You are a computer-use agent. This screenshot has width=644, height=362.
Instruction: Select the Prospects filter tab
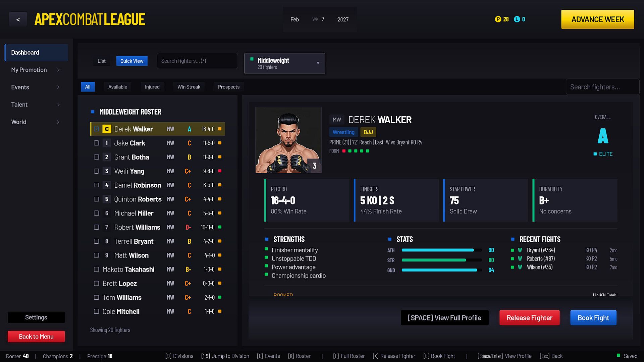(x=229, y=87)
